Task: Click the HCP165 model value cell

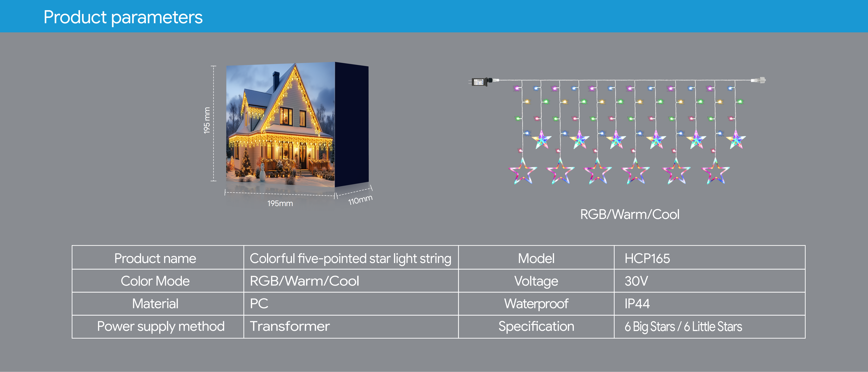Action: [x=647, y=258]
